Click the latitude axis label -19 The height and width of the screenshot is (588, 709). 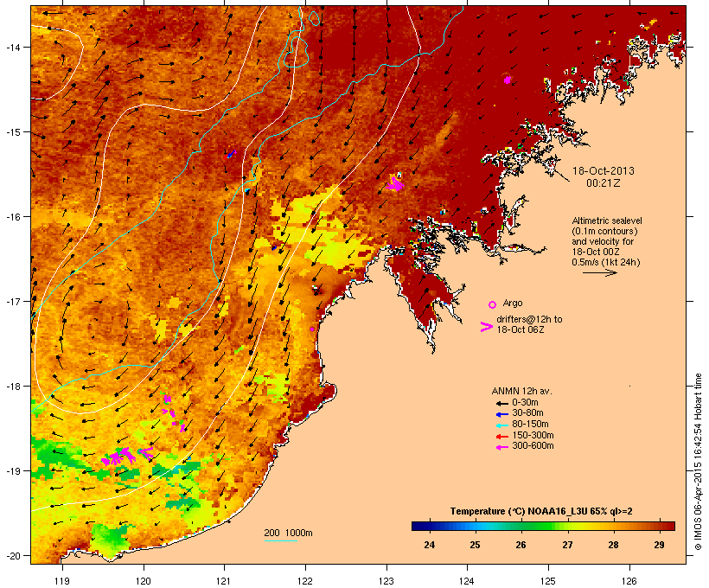pos(12,471)
